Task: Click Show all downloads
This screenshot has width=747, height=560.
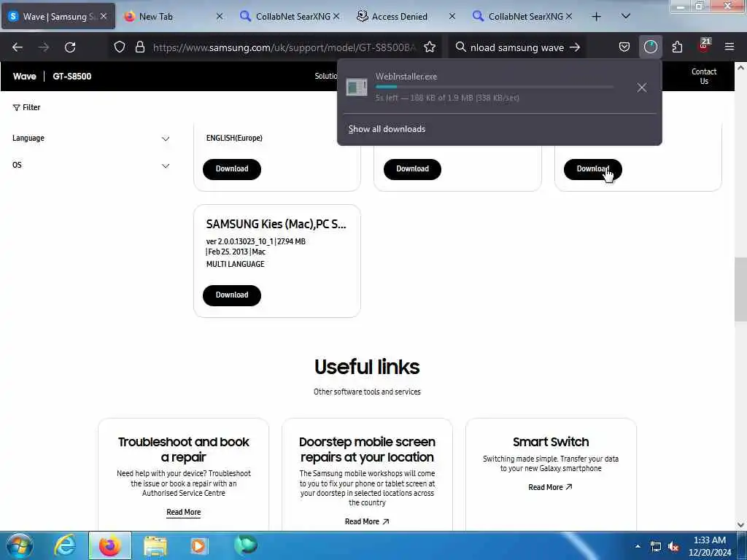Action: pos(387,129)
